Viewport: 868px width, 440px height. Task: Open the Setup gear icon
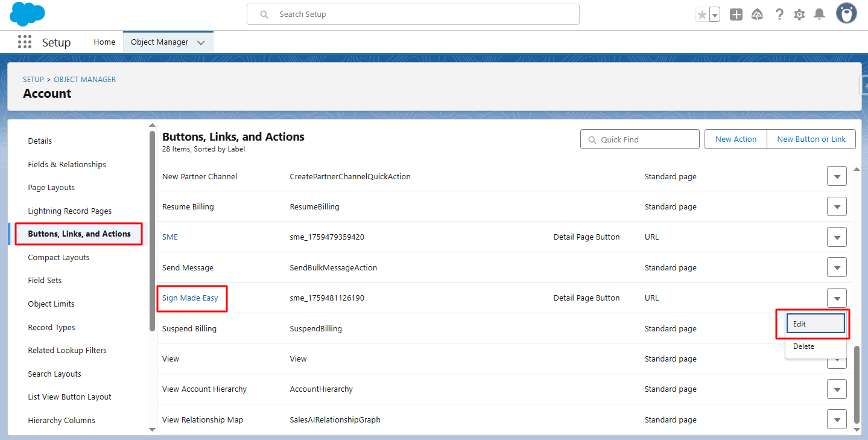point(799,14)
